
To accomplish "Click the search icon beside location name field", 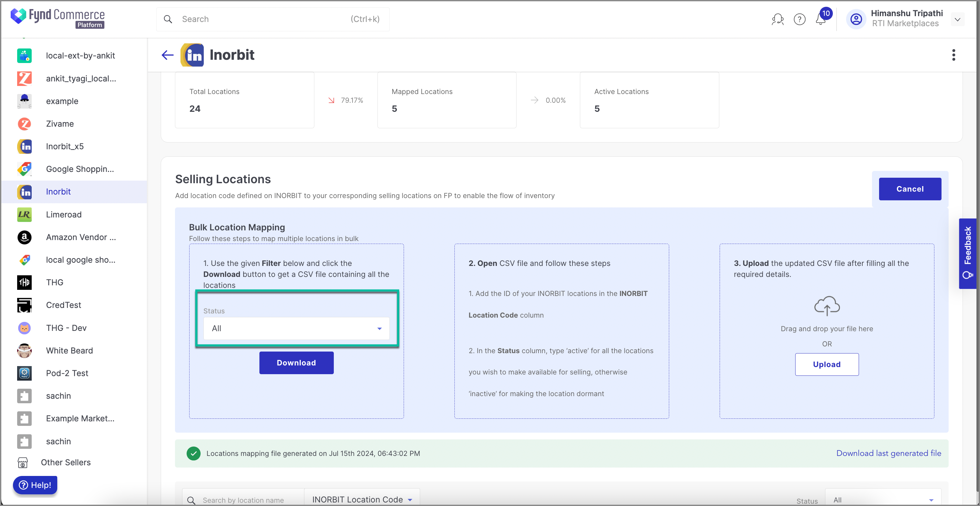I will tap(191, 500).
